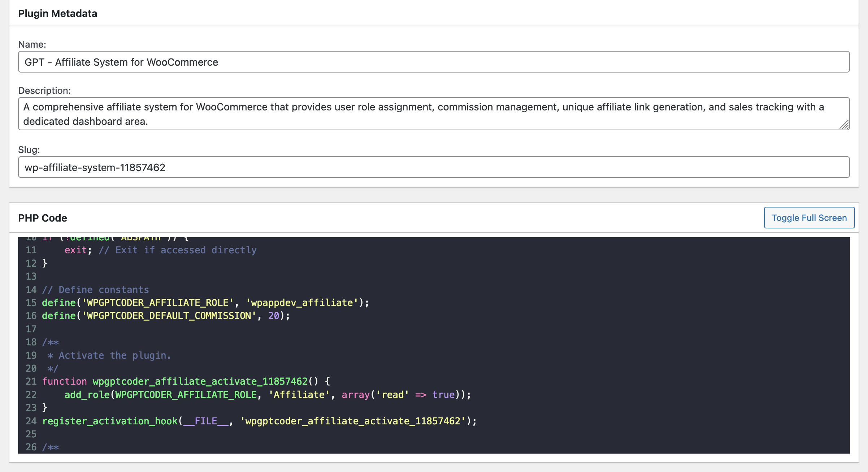Click the Toggle Full Screen button
868x472 pixels.
pyautogui.click(x=809, y=218)
